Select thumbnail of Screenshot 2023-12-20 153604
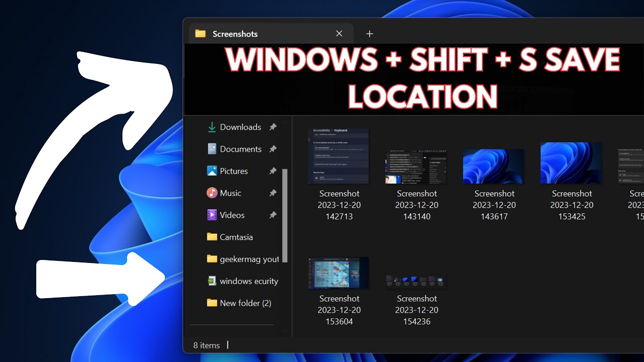Screen dimensions: 644x362 point(338,273)
